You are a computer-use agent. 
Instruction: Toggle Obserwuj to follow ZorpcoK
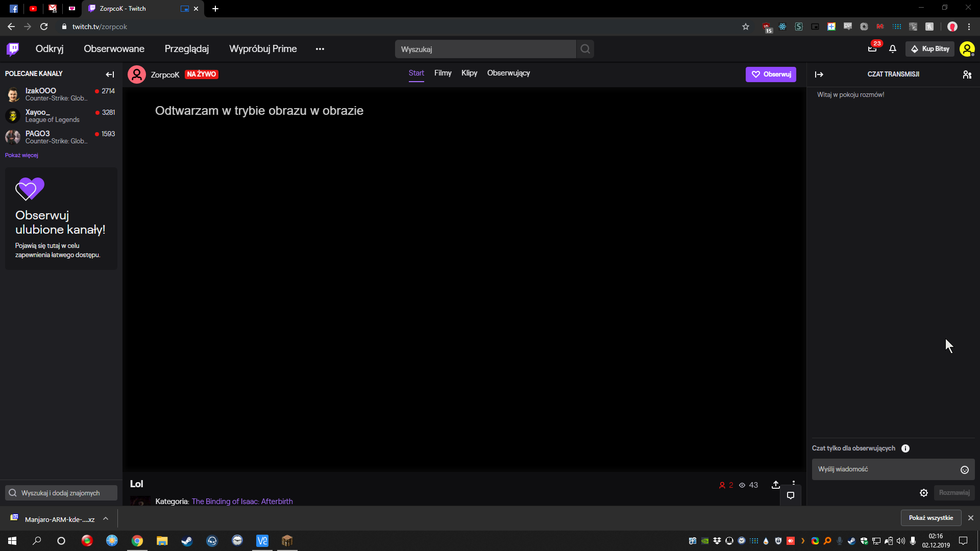(771, 74)
